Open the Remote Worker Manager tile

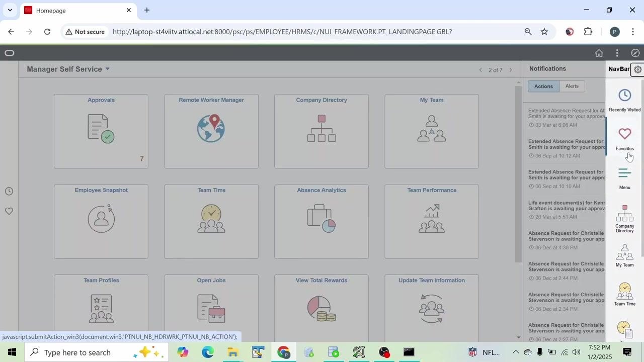pyautogui.click(x=211, y=131)
